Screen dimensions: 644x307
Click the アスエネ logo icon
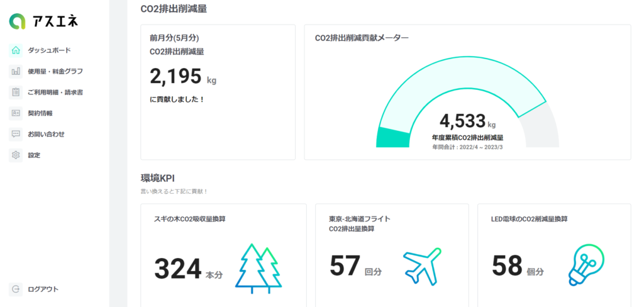point(17,22)
